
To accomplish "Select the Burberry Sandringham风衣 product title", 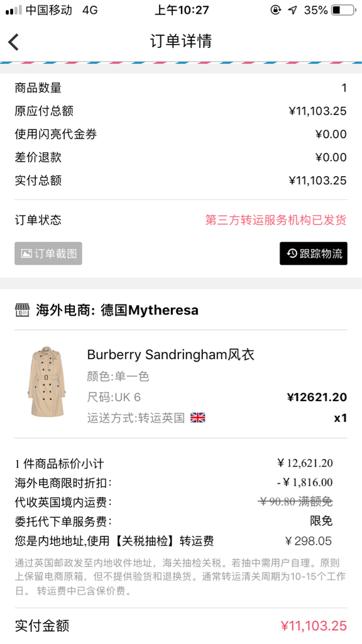I will pos(171,355).
